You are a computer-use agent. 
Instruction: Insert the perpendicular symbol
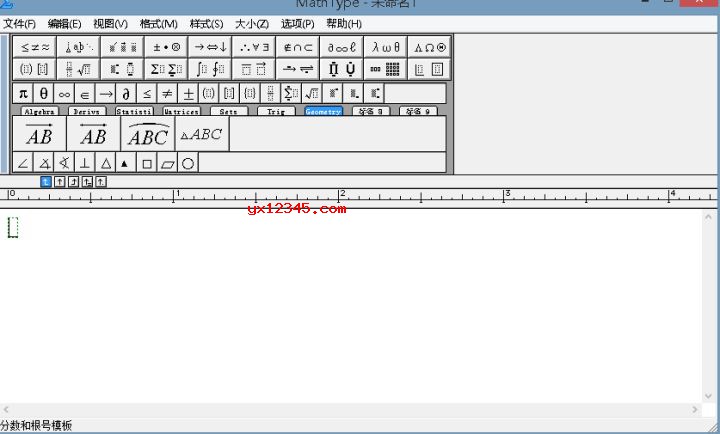(x=85, y=163)
